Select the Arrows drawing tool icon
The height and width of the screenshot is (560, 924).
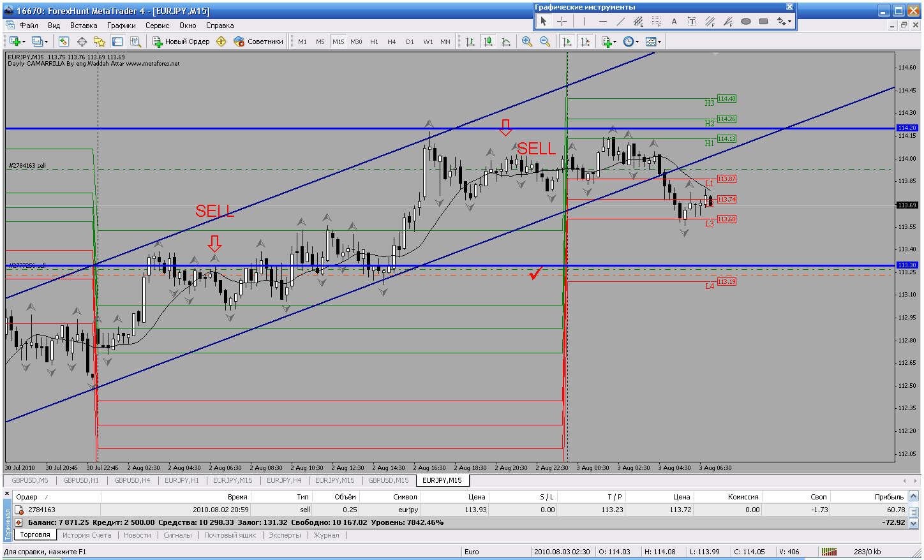point(780,21)
